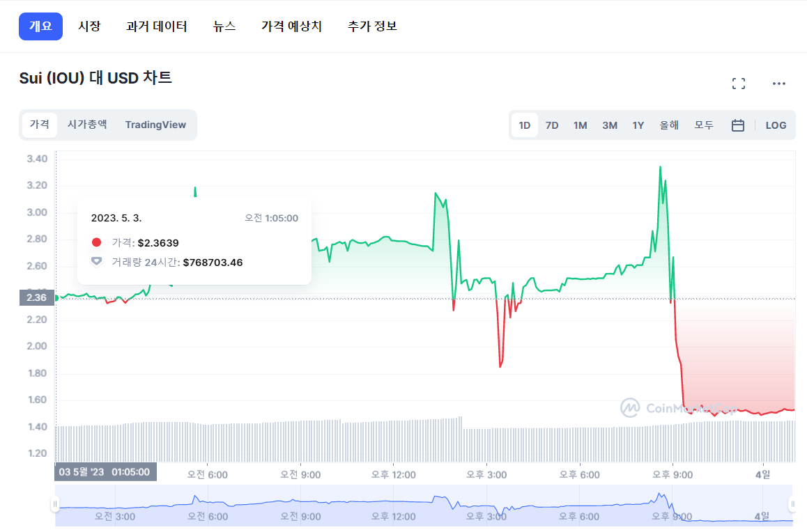Select the 7D time range

click(x=551, y=125)
